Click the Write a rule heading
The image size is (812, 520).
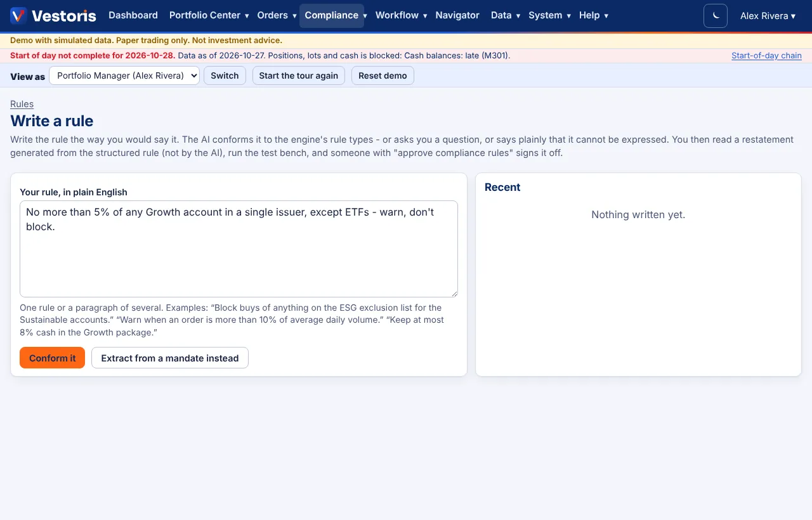[52, 120]
